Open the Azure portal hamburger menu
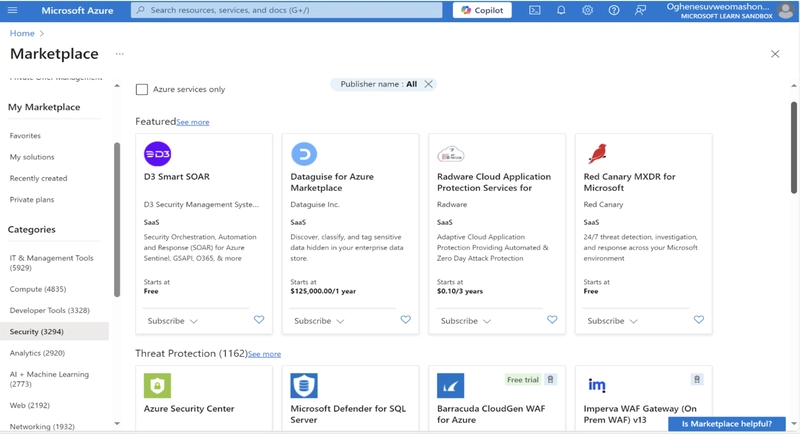Screen dimensions: 800x434 point(12,10)
